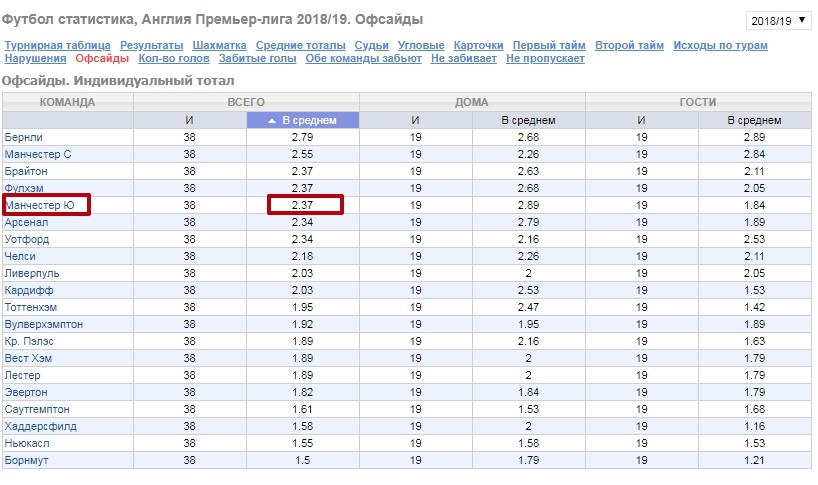This screenshot has width=818, height=485.
Task: Open the Лестер team link
Action: tap(22, 375)
